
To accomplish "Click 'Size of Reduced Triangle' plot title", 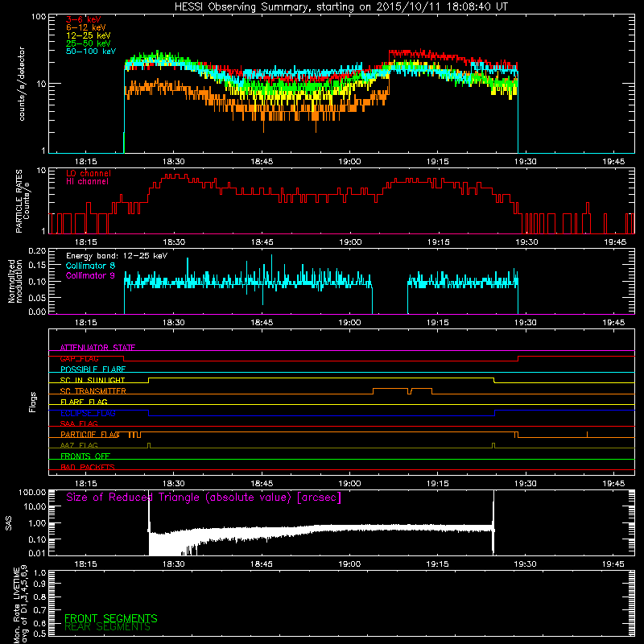I will tap(204, 497).
